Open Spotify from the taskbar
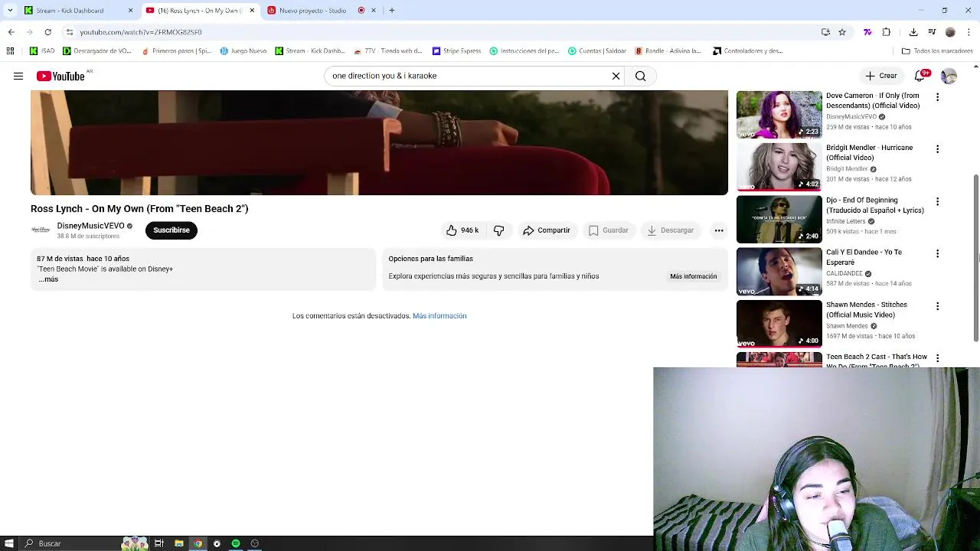 236,543
